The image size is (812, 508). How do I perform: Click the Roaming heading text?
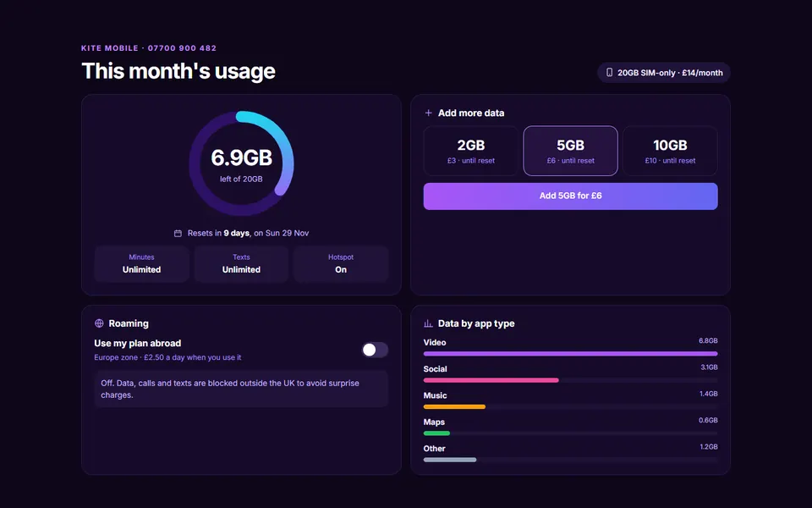[129, 323]
